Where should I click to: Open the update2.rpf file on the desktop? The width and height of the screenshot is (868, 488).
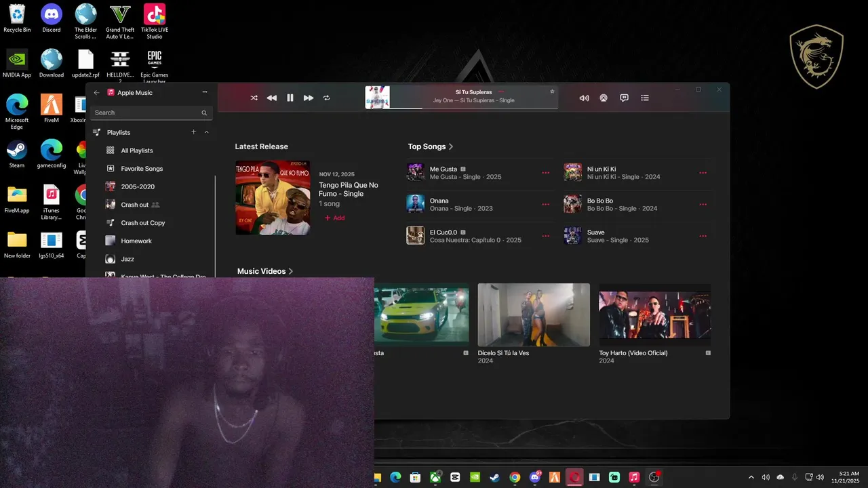pyautogui.click(x=85, y=64)
